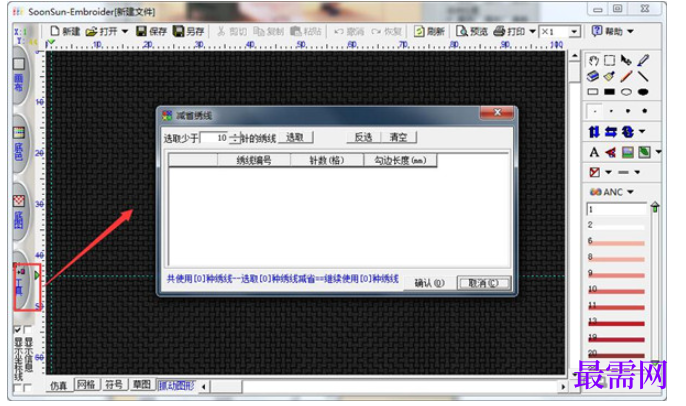This screenshot has width=686, height=406.
Task: Expand the flip/rotate tools dropdown arrow
Action: pyautogui.click(x=642, y=131)
